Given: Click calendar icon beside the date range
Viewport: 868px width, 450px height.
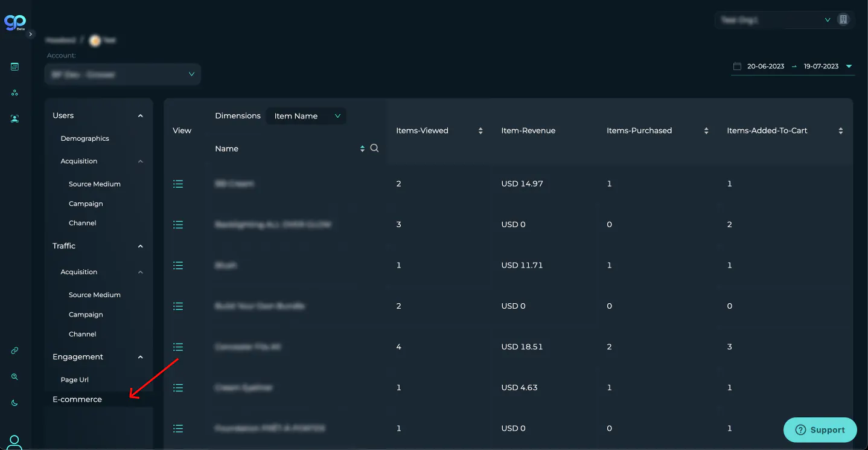Looking at the screenshot, I should pos(737,66).
